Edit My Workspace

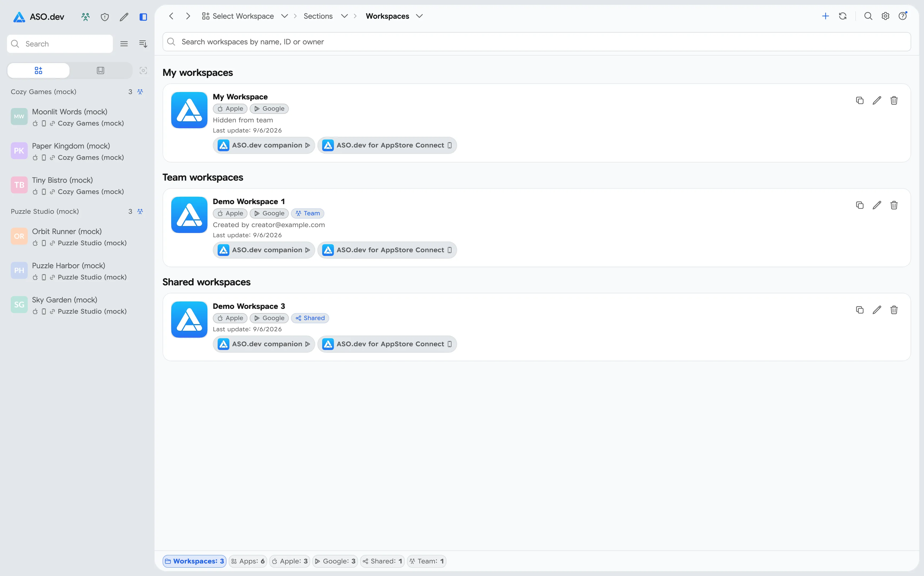(x=877, y=100)
